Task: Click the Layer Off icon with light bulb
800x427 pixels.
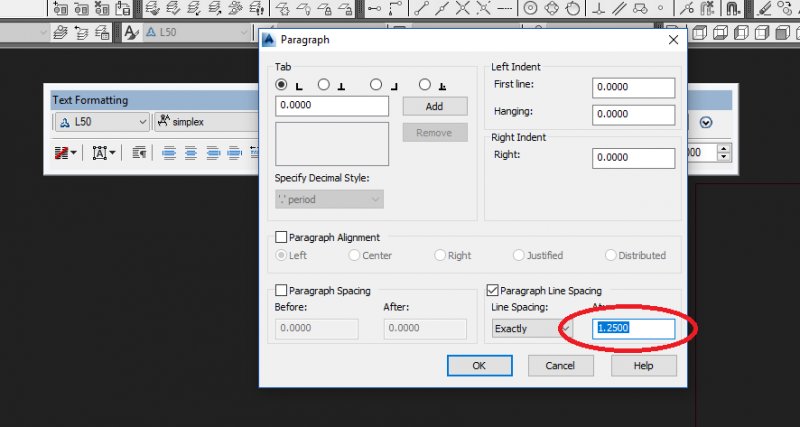Action: point(304,8)
